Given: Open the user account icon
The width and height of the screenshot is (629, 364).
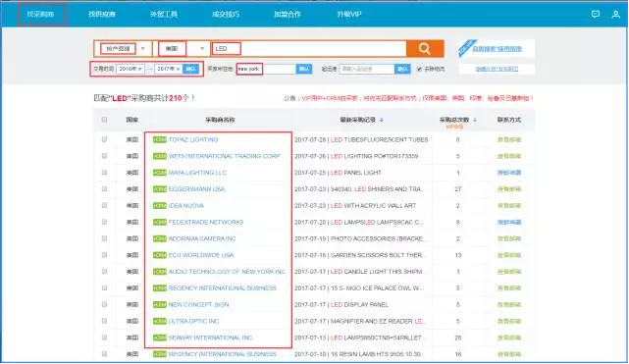Looking at the screenshot, I should click(x=616, y=15).
